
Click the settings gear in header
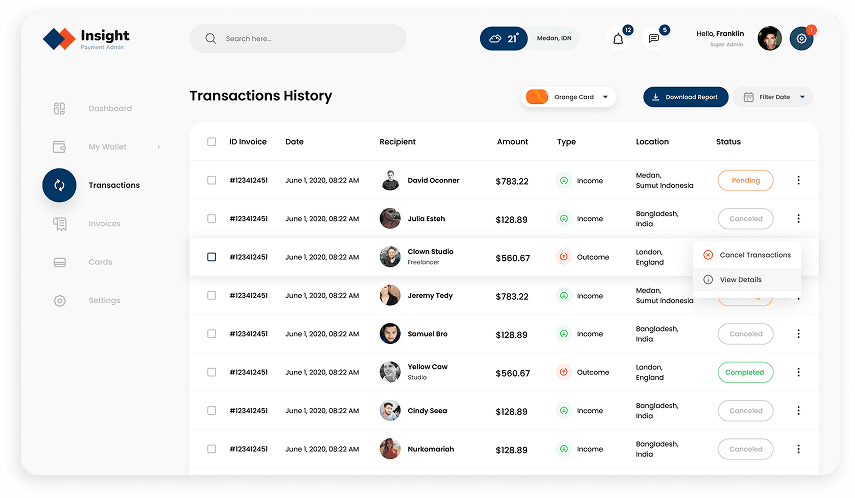point(802,39)
